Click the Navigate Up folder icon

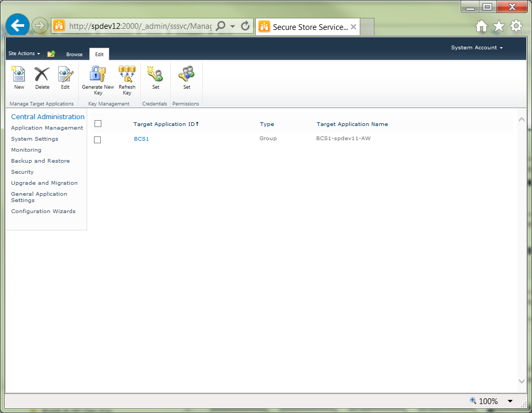51,54
